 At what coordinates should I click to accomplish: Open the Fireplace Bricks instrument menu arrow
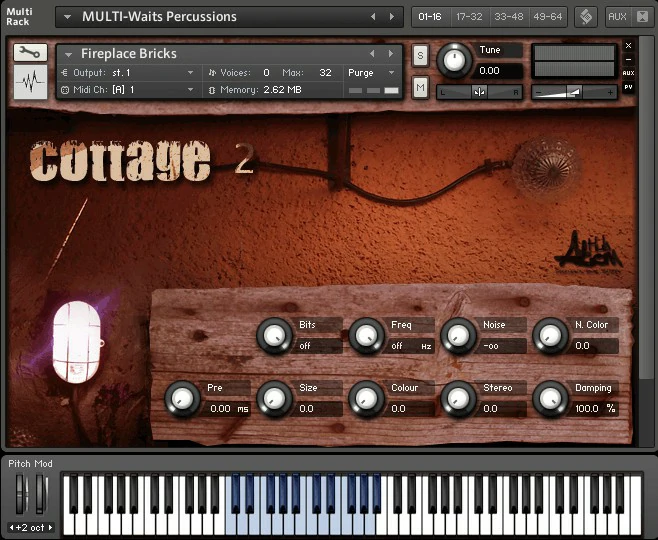[x=68, y=54]
